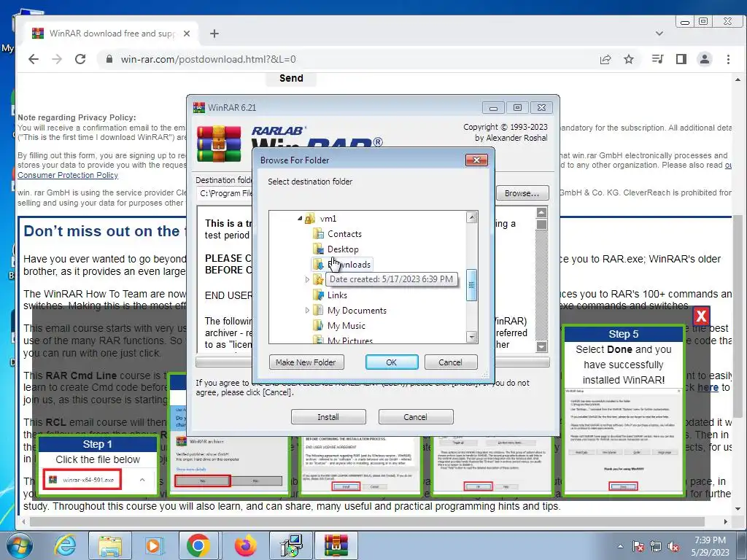The height and width of the screenshot is (560, 747).
Task: Reload the Chrome page
Action: (x=80, y=59)
